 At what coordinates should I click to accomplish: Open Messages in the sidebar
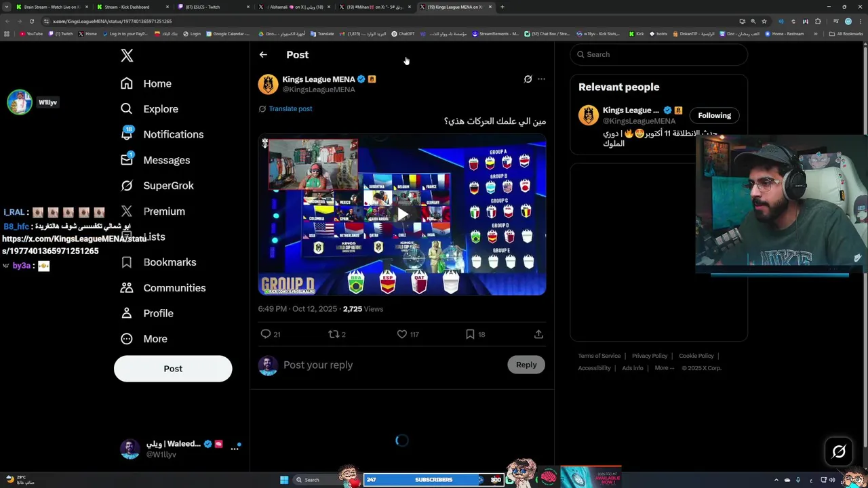coord(155,160)
